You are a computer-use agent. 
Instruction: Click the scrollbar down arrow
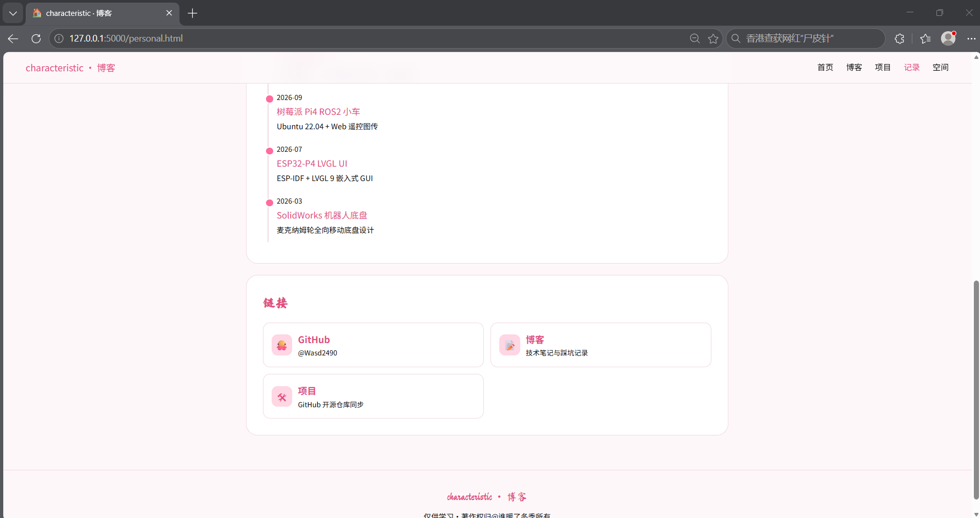pyautogui.click(x=976, y=514)
